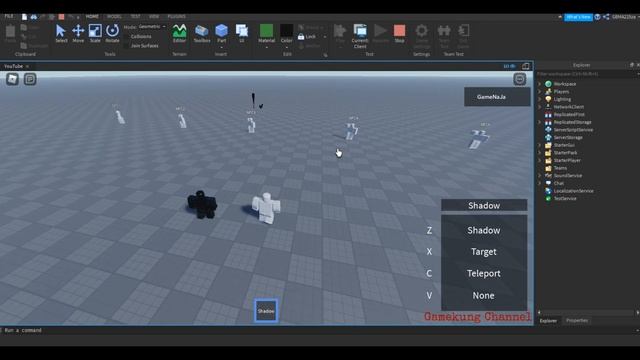Toggle the Join Surfaces checkbox

[x=127, y=46]
